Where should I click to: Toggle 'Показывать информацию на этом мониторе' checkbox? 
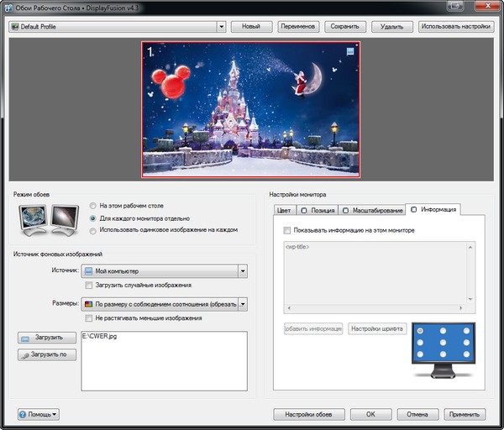pos(287,230)
